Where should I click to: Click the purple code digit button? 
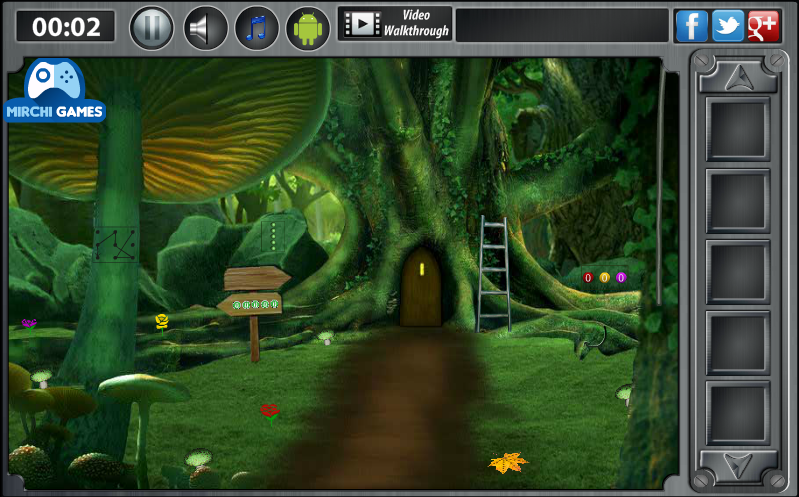[x=621, y=278]
